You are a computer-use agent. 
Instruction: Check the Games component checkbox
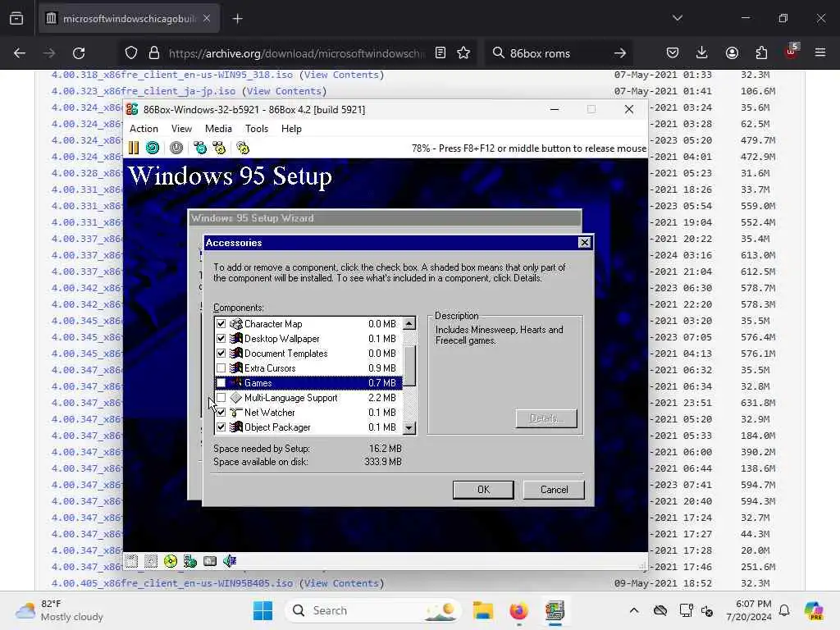221,382
